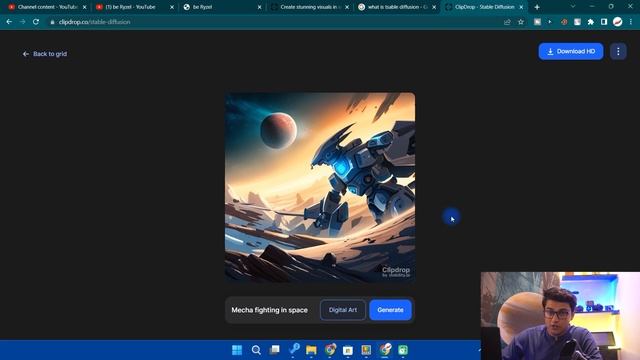Viewport: 640px width, 360px height.
Task: Switch to the 'be Ryzel - YouTube' tab
Action: tap(131, 7)
